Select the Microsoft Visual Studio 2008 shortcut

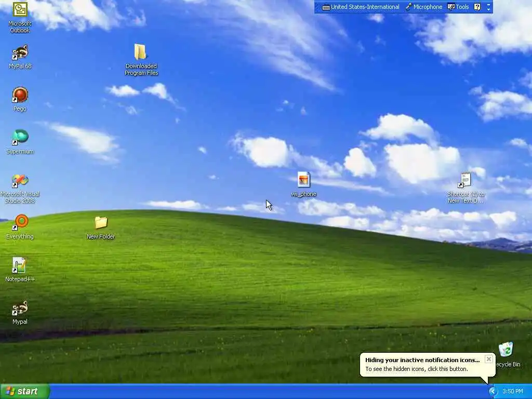click(20, 189)
